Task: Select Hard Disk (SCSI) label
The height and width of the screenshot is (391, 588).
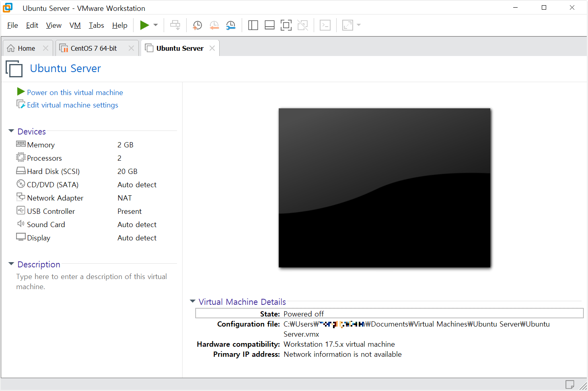Action: [53, 172]
